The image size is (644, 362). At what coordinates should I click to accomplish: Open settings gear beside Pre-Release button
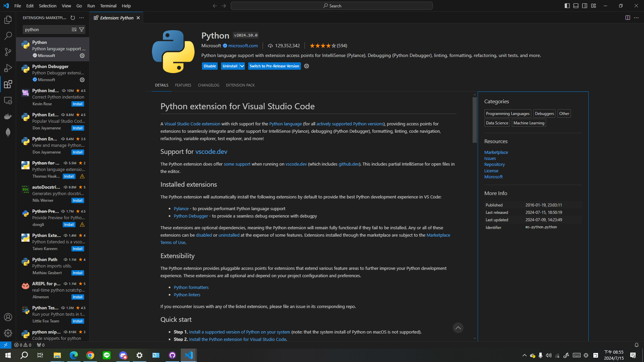coord(307,66)
